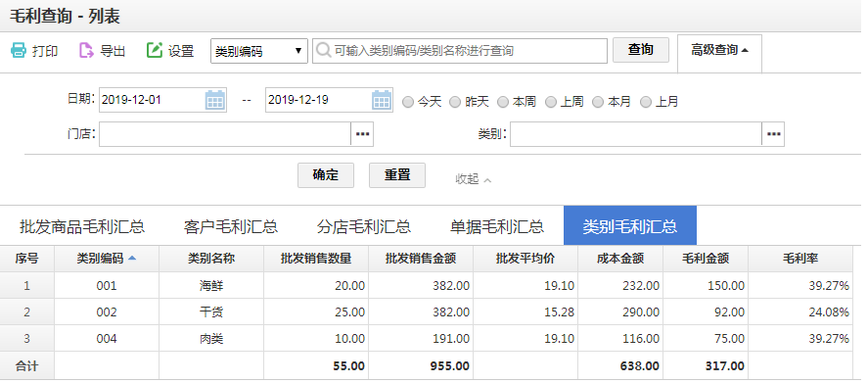Click the 设置 label
Image resolution: width=868 pixels, height=383 pixels.
[181, 51]
